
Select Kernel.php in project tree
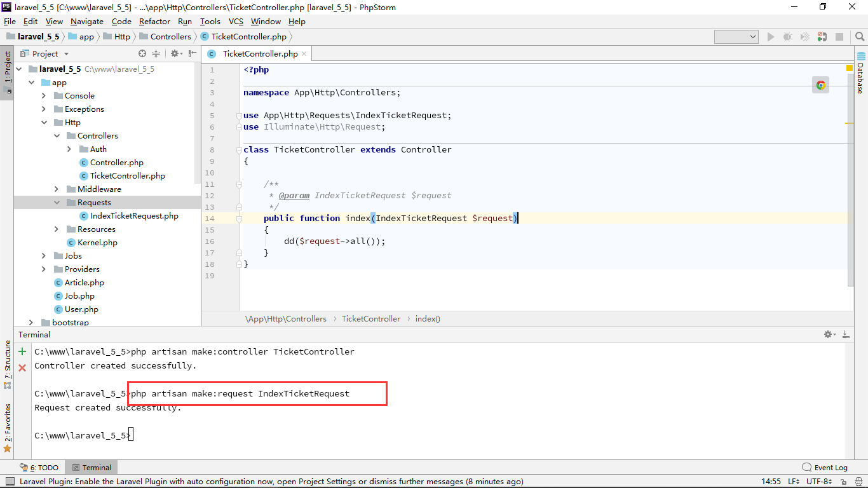click(x=97, y=243)
